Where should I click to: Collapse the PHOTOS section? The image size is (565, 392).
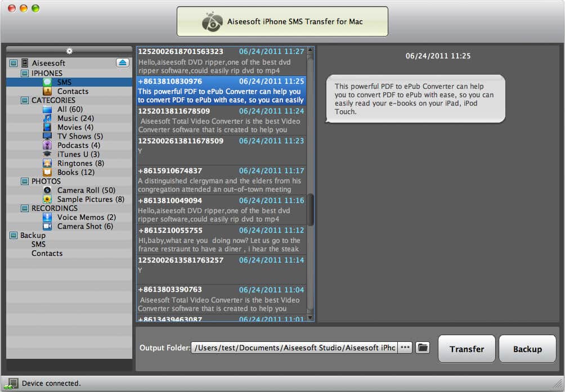pyautogui.click(x=25, y=182)
